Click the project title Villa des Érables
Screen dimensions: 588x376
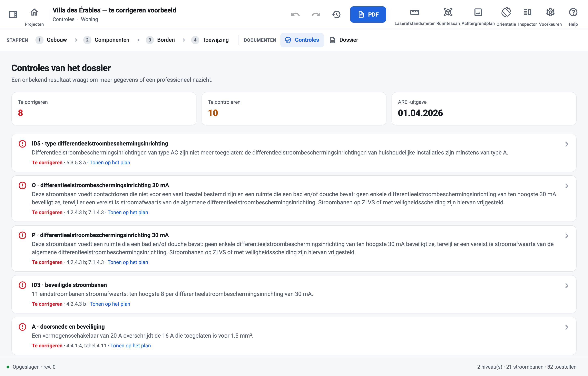point(114,10)
